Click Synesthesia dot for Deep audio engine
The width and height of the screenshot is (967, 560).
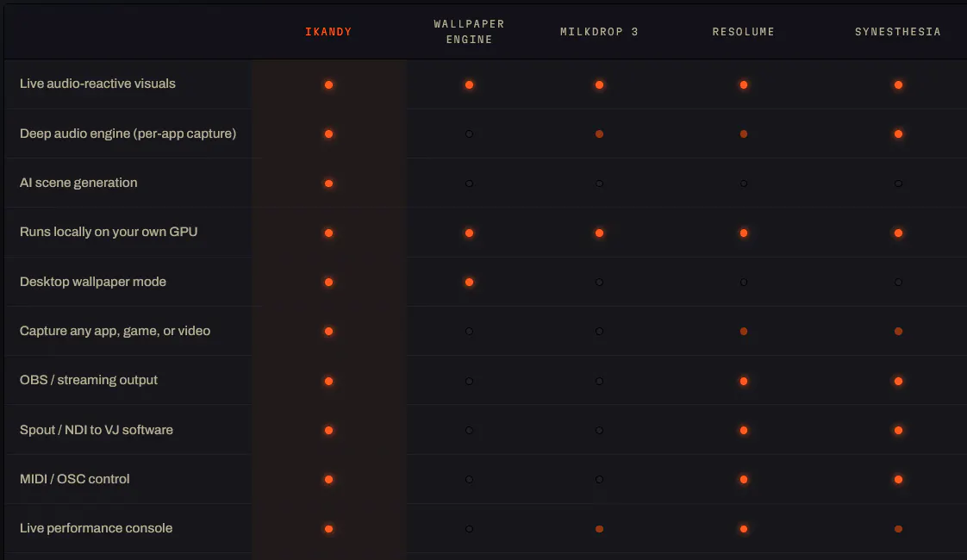[x=899, y=134]
